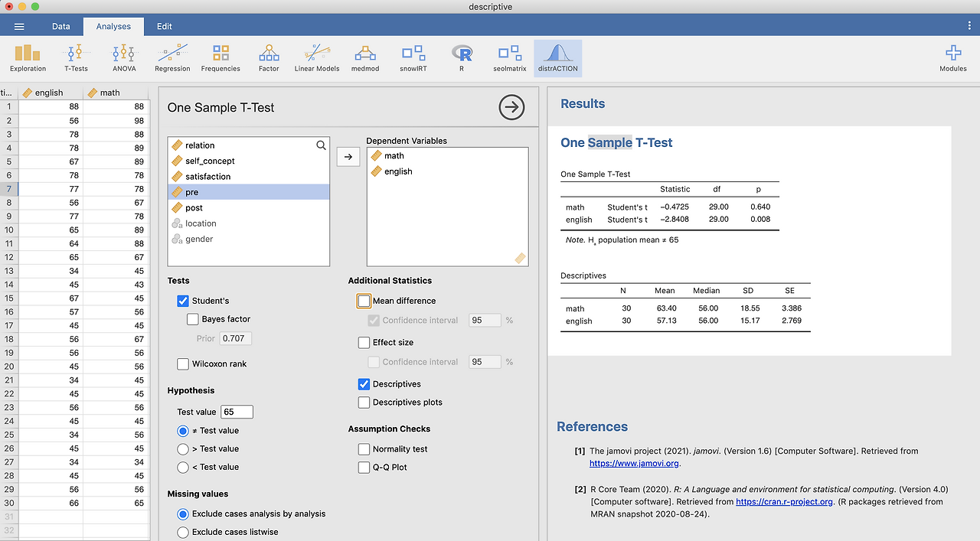This screenshot has width=980, height=541.
Task: Click the Results heading
Action: tap(583, 104)
